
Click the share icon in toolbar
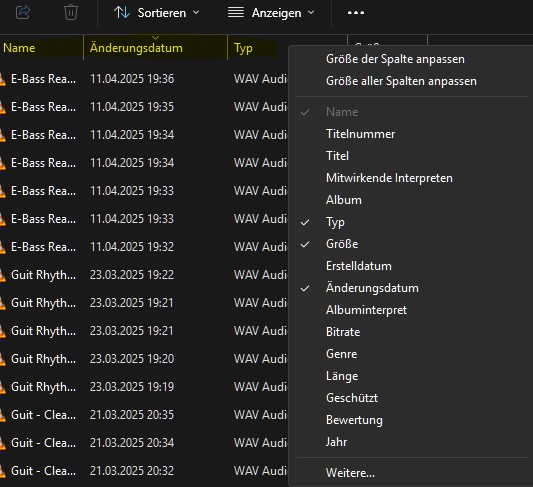23,13
